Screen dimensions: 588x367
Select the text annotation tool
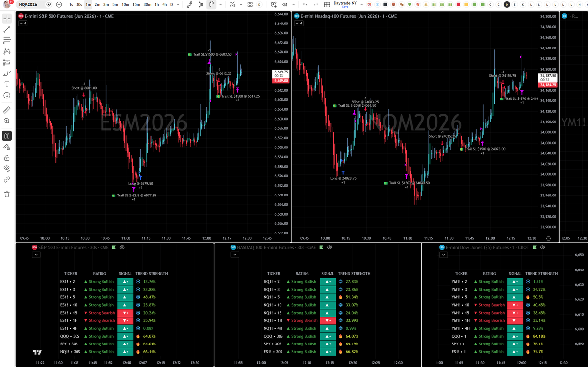(x=7, y=84)
